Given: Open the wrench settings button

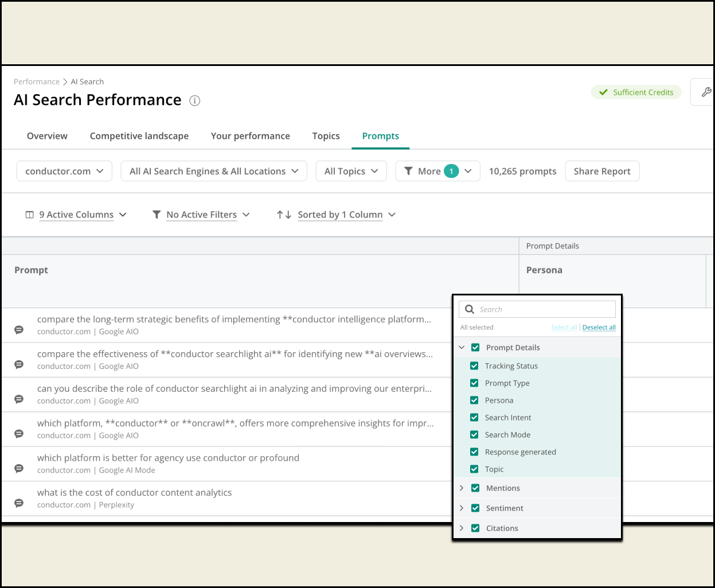Looking at the screenshot, I should [706, 92].
